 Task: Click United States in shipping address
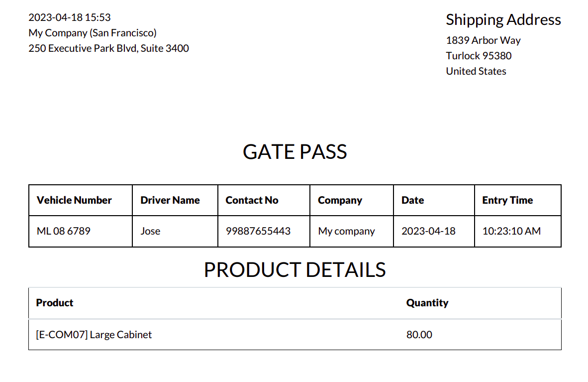point(476,71)
